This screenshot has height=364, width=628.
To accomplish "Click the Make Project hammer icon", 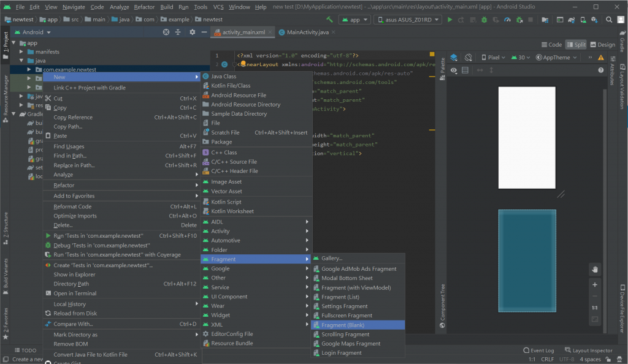I will click(331, 20).
